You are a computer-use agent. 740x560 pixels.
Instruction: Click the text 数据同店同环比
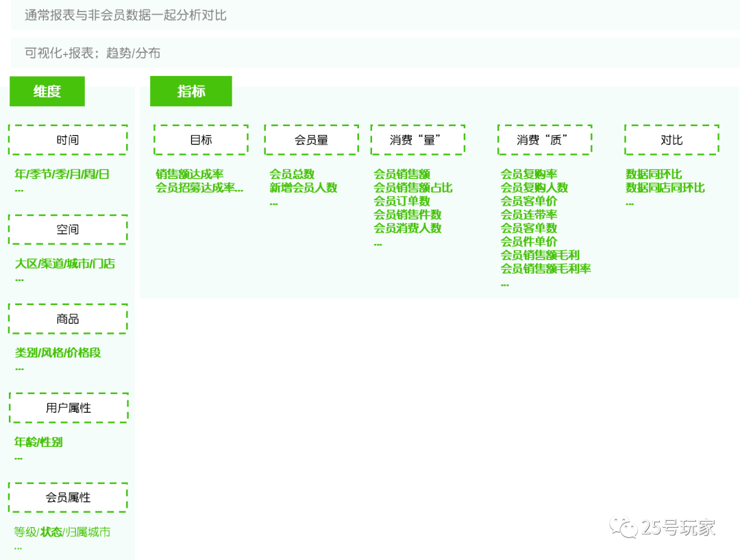coord(665,187)
